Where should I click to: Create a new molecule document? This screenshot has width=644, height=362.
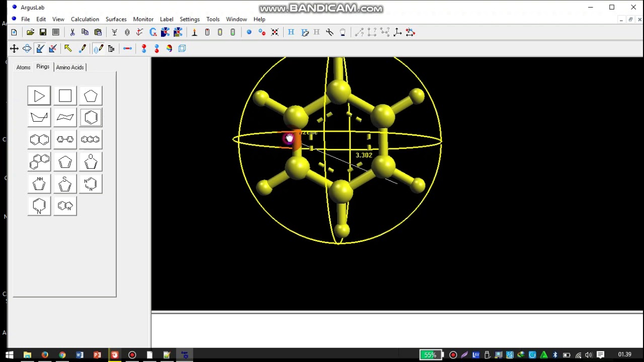coord(14,32)
